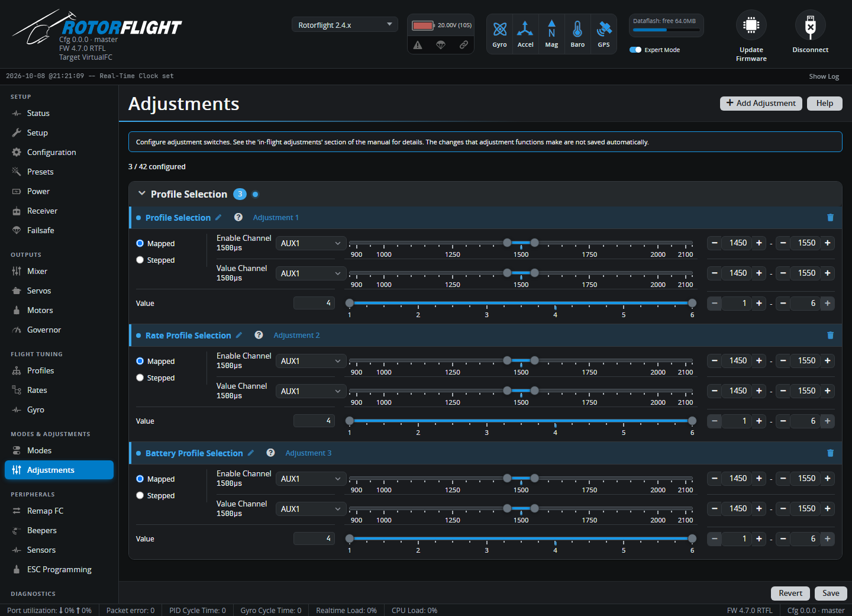This screenshot has width=852, height=616.
Task: Open help for Profile Selection adjustment
Action: 238,217
